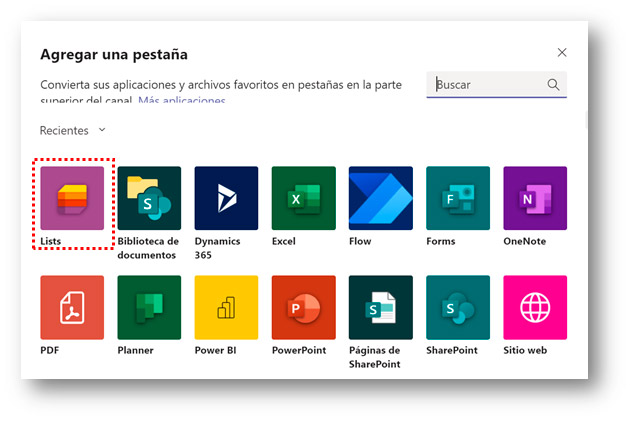Select the Flow app icon
The height and width of the screenshot is (421, 630).
[x=380, y=198]
